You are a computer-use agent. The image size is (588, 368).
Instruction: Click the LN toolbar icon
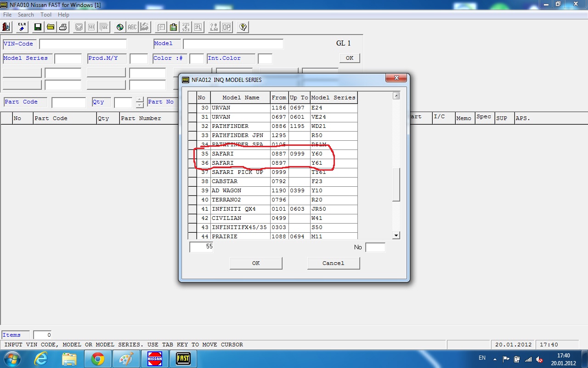pos(214,27)
